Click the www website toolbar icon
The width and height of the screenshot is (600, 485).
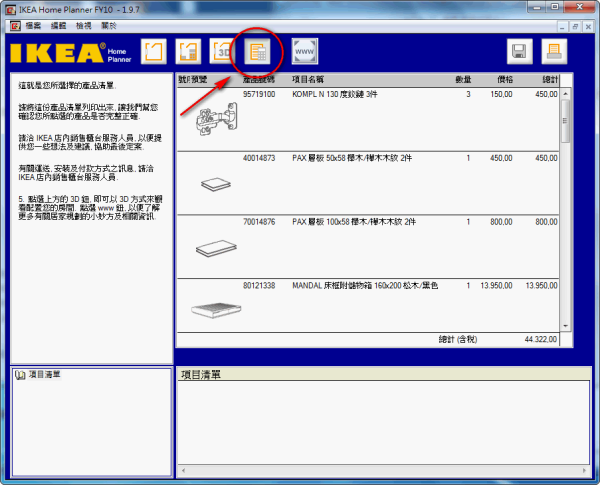305,51
